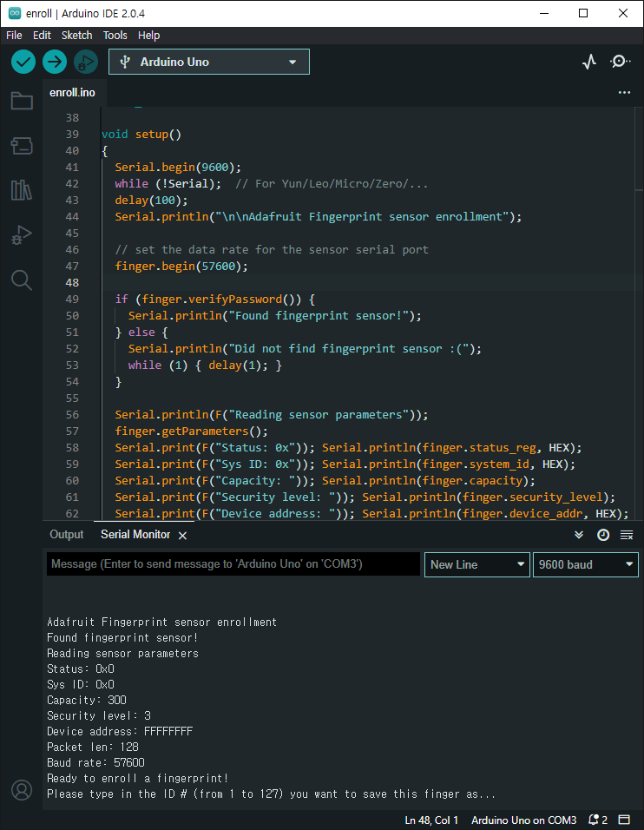The width and height of the screenshot is (644, 830).
Task: Click 'Security level: 3' output line
Action: pyautogui.click(x=99, y=716)
